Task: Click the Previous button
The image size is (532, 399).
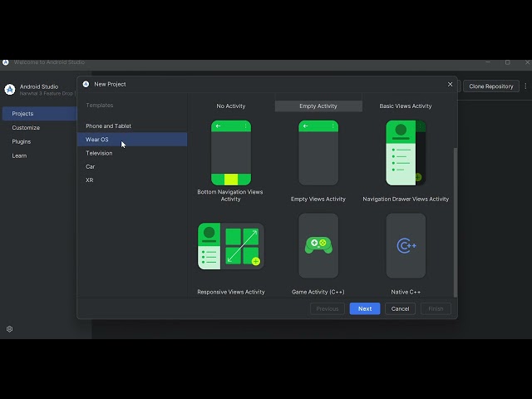Action: coord(328,308)
